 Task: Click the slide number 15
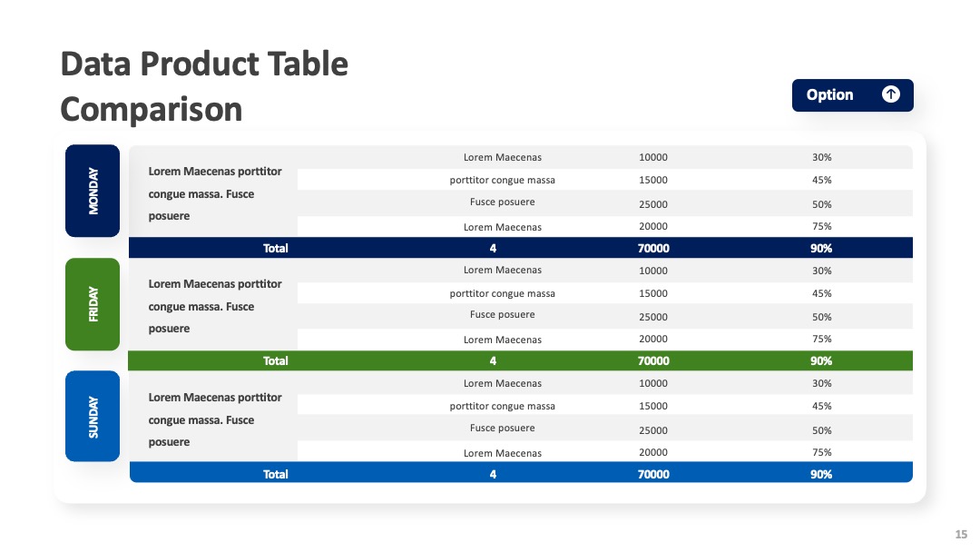click(961, 535)
